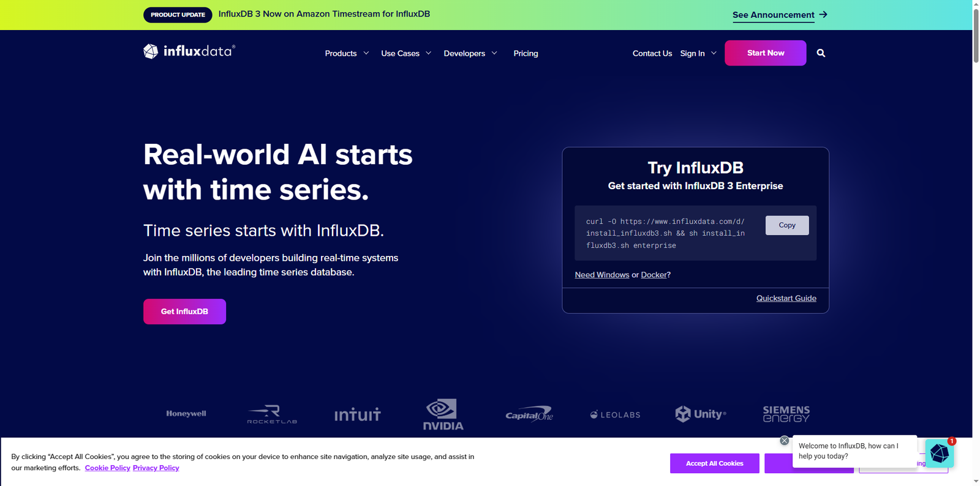Screen dimensions: 980x486
Task: Open the Products menu
Action: tap(341, 53)
